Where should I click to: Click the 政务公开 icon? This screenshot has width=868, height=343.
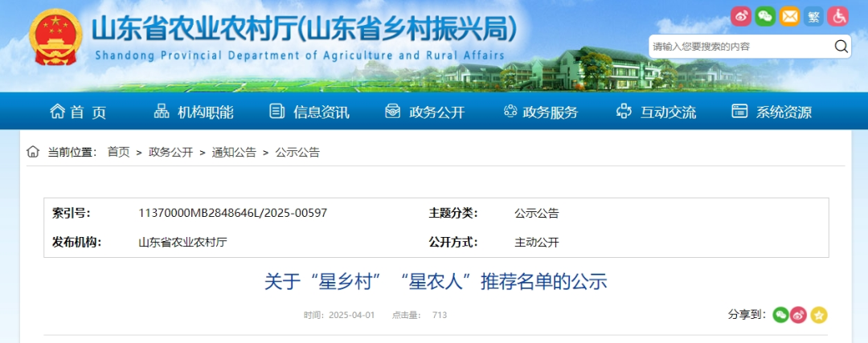pyautogui.click(x=392, y=111)
